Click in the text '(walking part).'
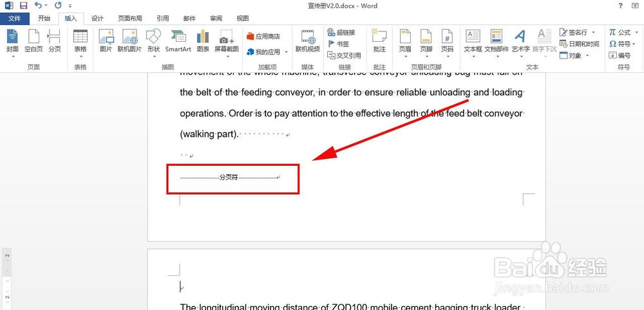 (209, 134)
